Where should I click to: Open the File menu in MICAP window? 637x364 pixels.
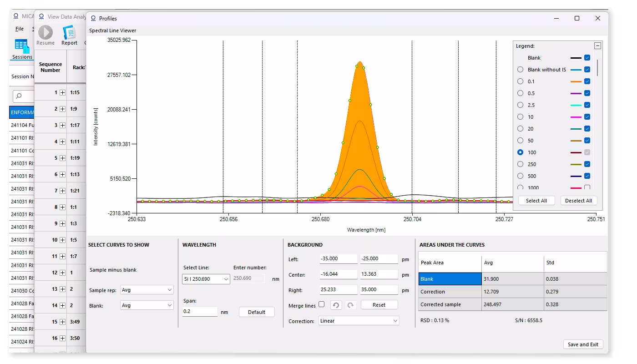pos(20,29)
